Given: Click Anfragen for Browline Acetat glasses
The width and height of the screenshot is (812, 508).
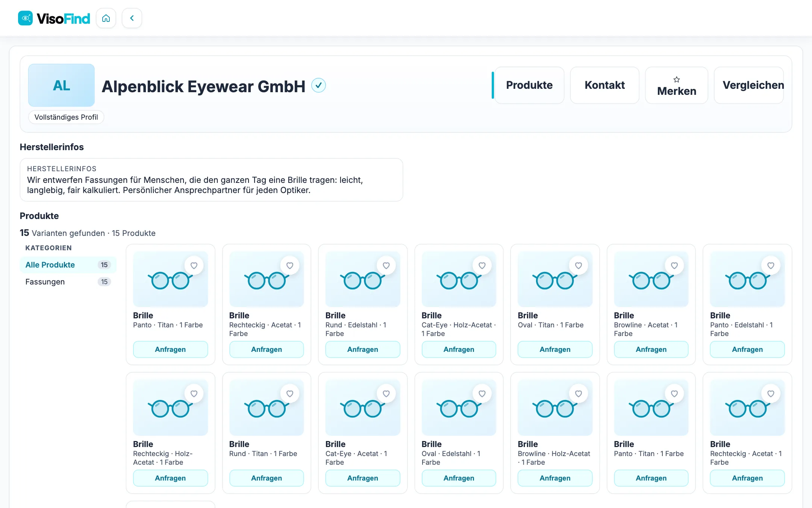Looking at the screenshot, I should point(651,349).
